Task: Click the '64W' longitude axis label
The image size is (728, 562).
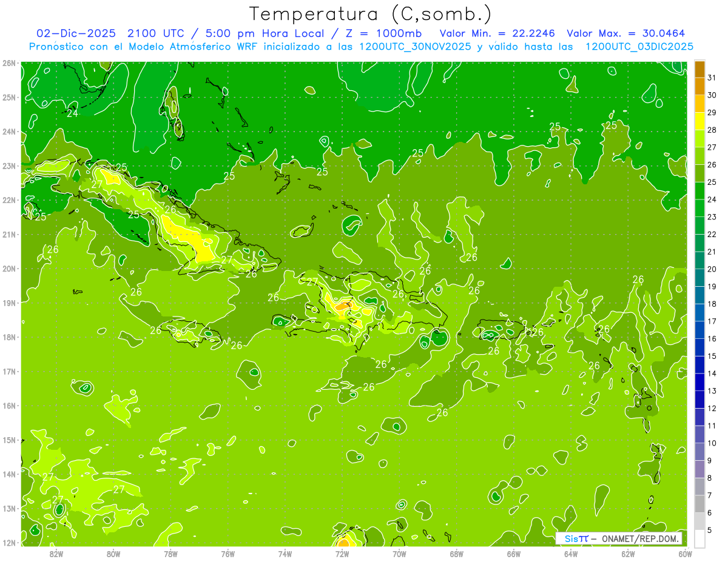Action: (x=571, y=554)
